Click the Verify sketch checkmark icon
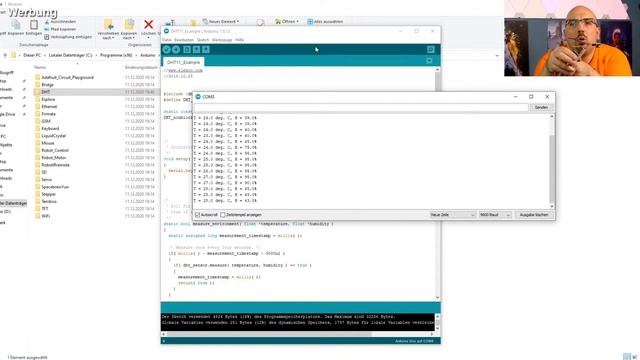This screenshot has height=360, width=640. click(166, 49)
